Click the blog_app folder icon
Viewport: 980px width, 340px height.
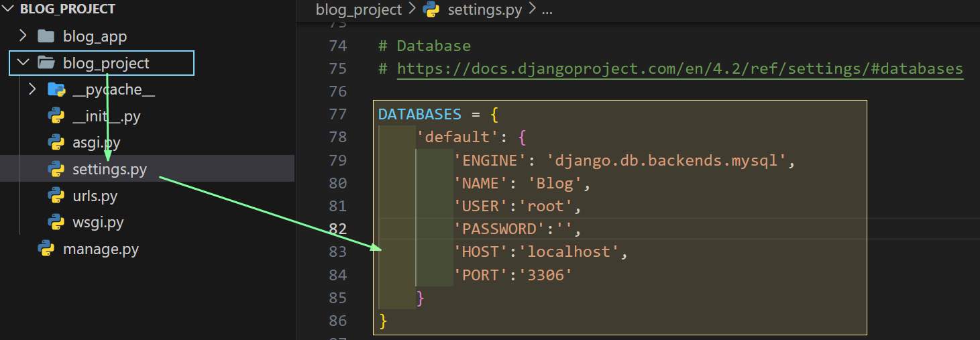[x=46, y=36]
